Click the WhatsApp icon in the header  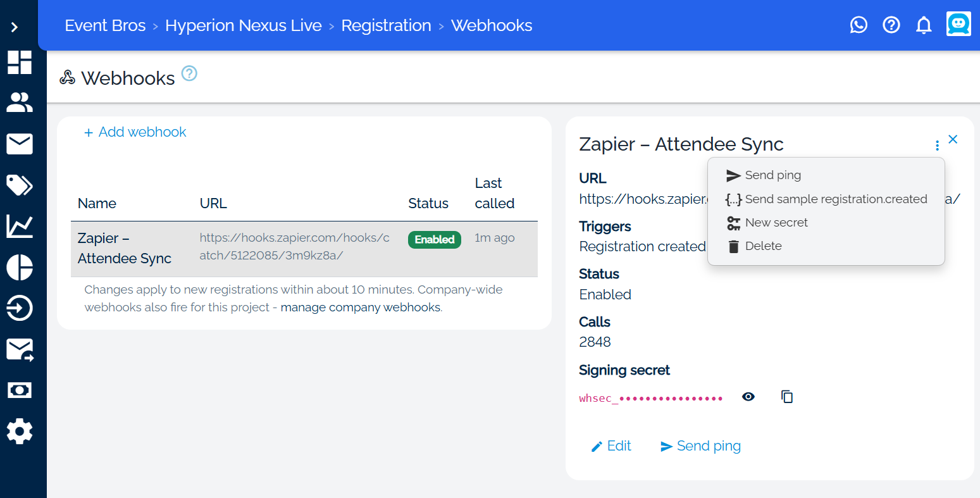(x=859, y=25)
